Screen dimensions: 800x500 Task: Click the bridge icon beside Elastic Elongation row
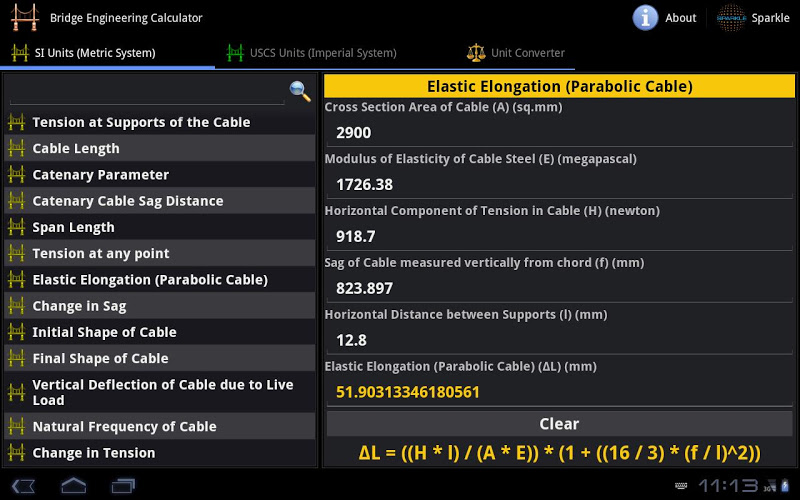(x=16, y=280)
